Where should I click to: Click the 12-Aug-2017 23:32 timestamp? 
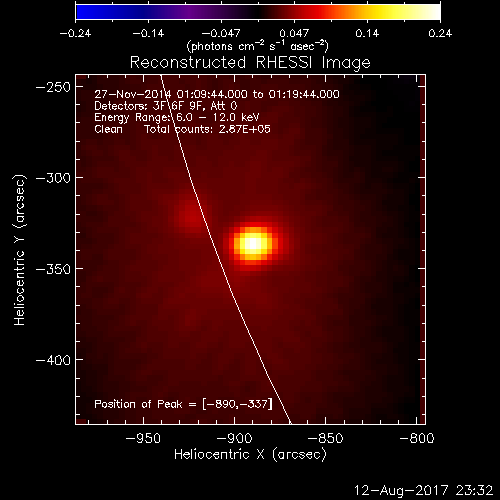click(x=423, y=490)
